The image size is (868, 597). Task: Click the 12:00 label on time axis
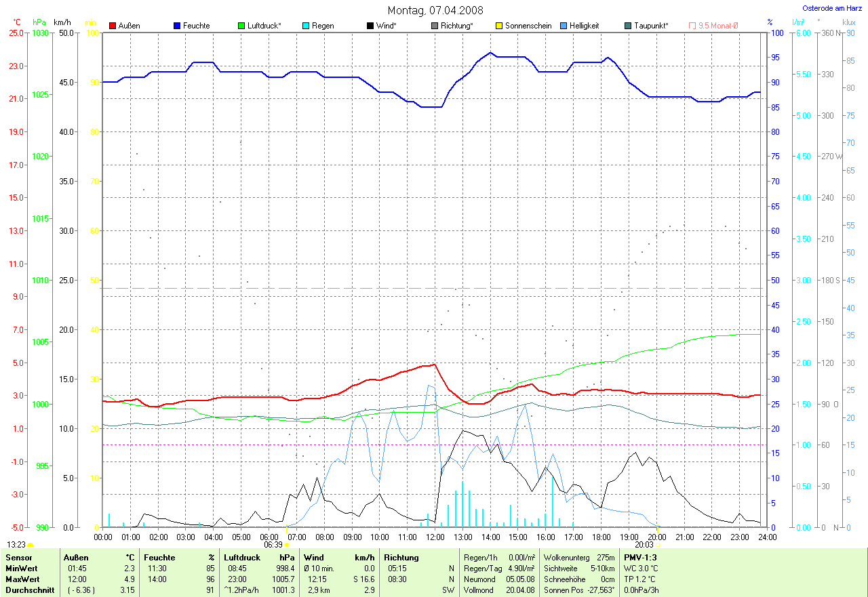coord(435,537)
